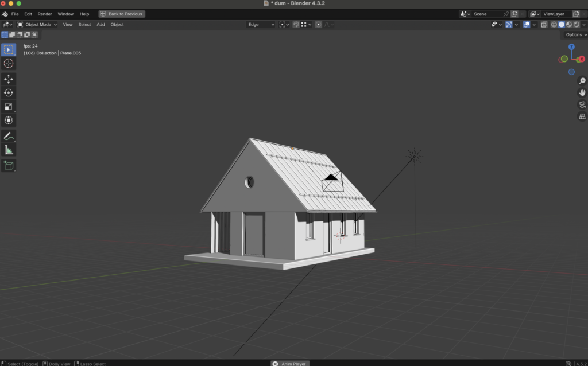The image size is (588, 366).
Task: Switch to solid shading
Action: [x=562, y=24]
